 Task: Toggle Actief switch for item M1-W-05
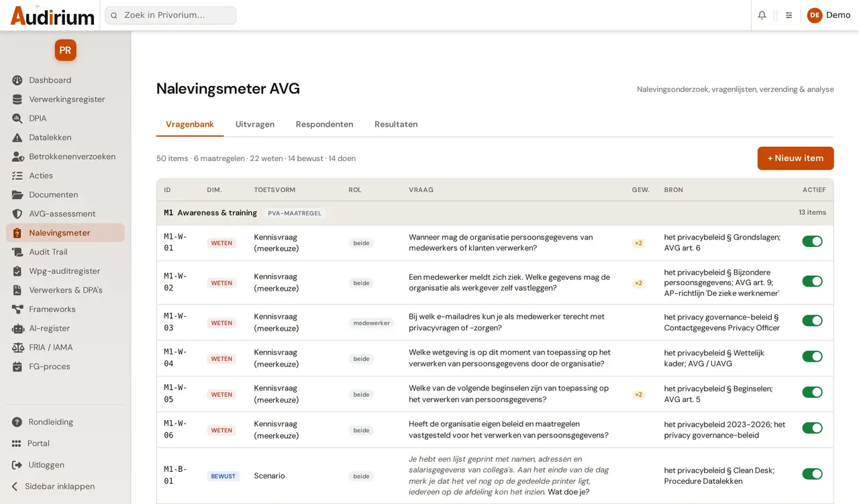point(812,392)
